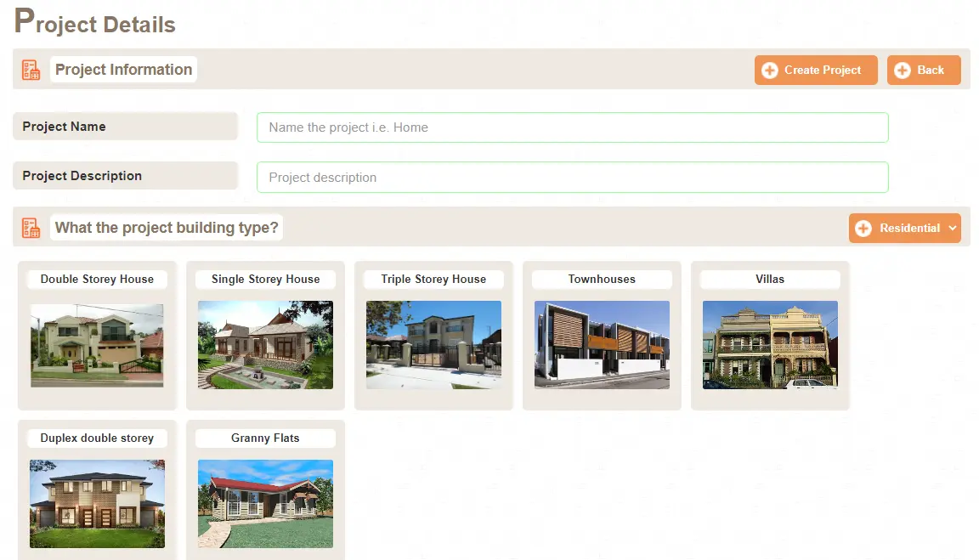Image resolution: width=979 pixels, height=560 pixels.
Task: Click the Back button label
Action: pyautogui.click(x=931, y=70)
